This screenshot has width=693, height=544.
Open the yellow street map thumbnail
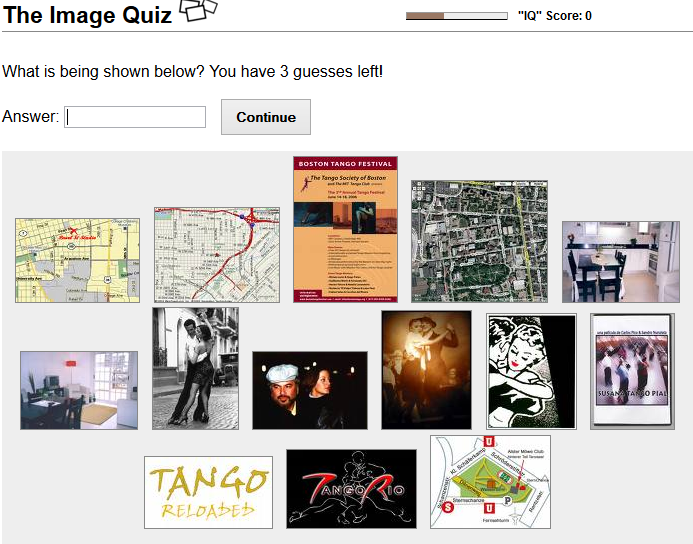(77, 260)
